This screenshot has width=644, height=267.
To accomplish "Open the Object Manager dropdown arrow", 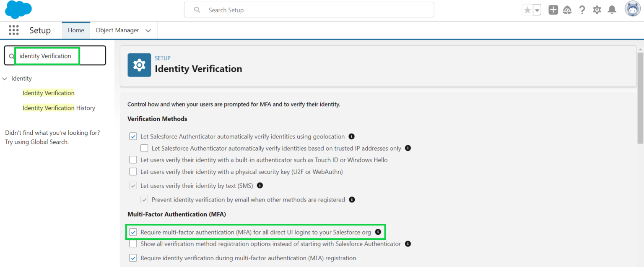I will pyautogui.click(x=148, y=30).
